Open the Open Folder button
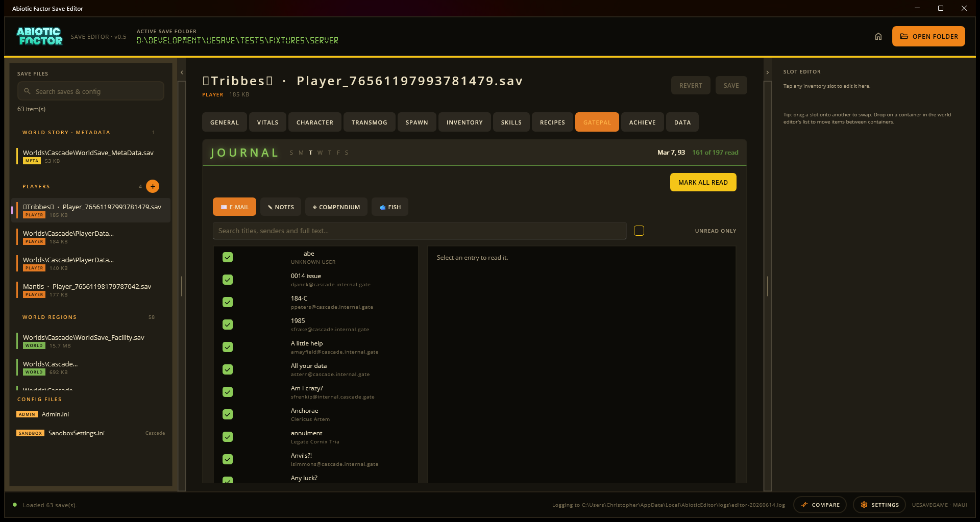The height and width of the screenshot is (522, 980). pos(928,36)
